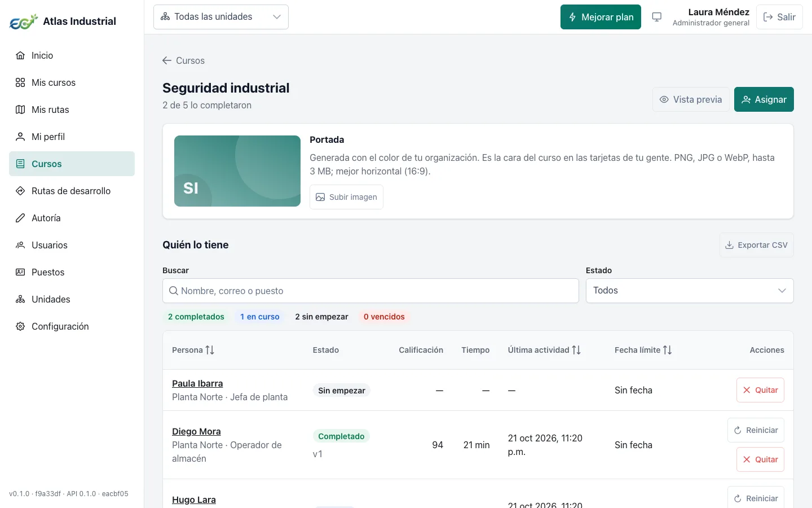The height and width of the screenshot is (508, 812).
Task: Open Vista previa with eye icon
Action: (691, 99)
